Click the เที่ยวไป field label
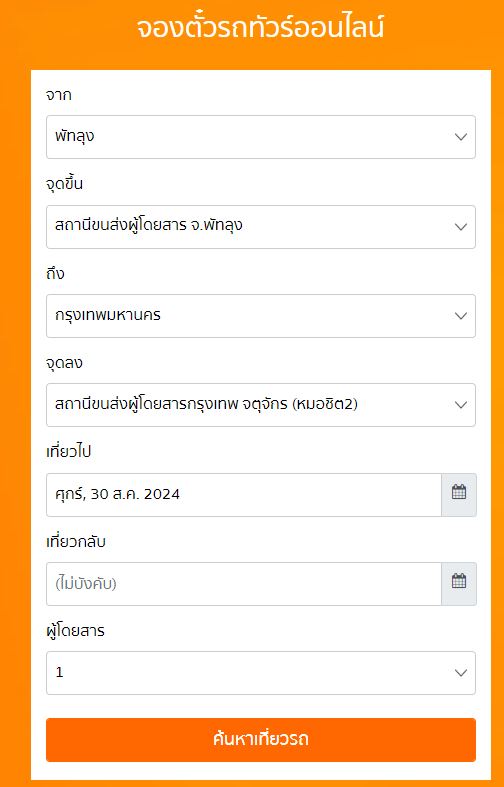504x787 pixels. coord(68,452)
